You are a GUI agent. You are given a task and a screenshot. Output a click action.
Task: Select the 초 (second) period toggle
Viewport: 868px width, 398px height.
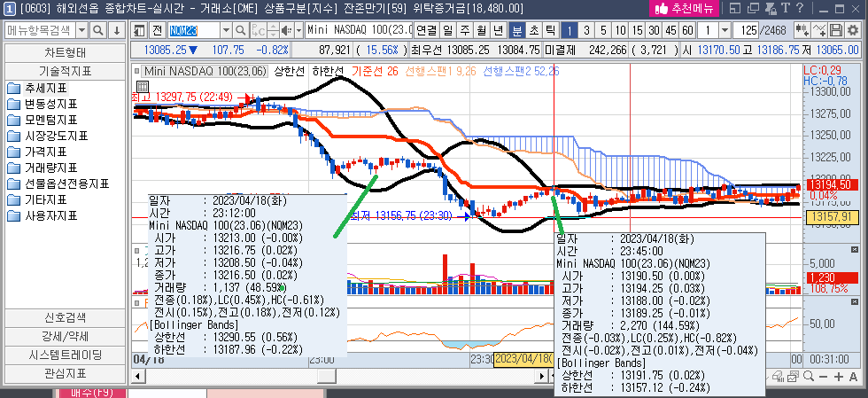[533, 30]
